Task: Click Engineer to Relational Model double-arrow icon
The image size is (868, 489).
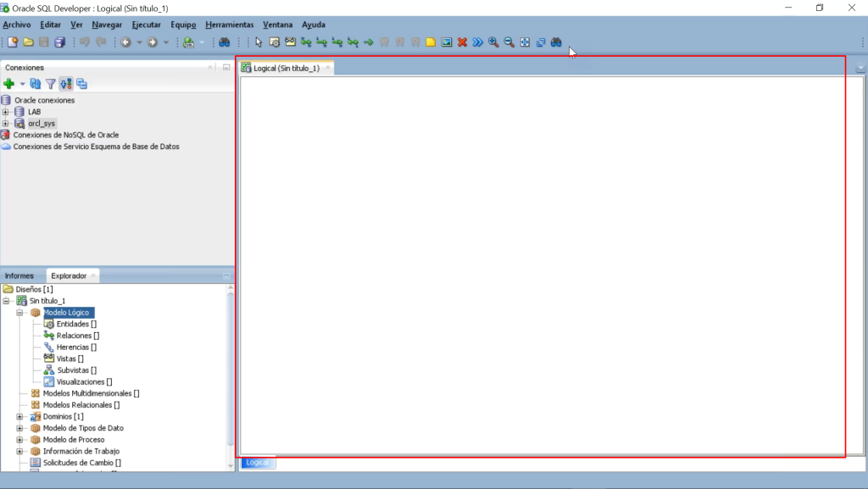Action: 478,42
